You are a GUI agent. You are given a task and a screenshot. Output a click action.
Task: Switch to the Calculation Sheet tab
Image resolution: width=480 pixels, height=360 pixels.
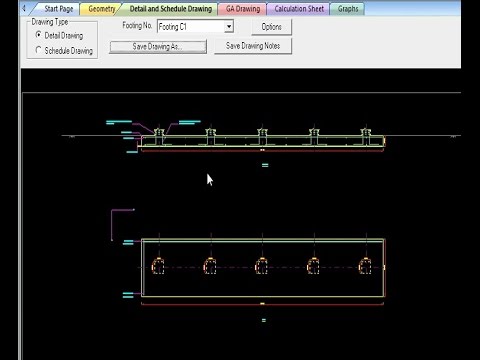click(299, 9)
